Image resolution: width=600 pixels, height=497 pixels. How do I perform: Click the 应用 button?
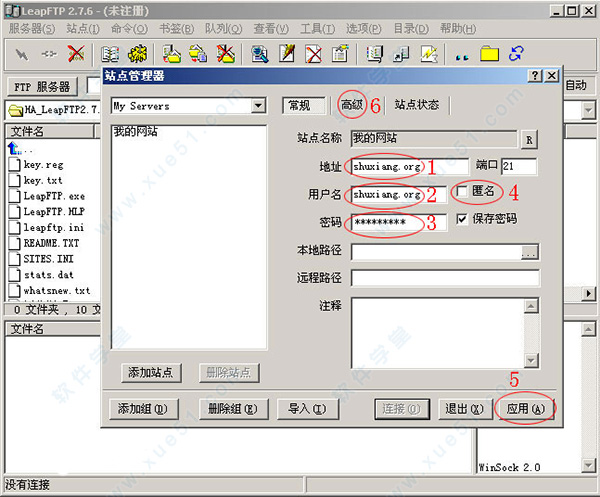pos(526,409)
